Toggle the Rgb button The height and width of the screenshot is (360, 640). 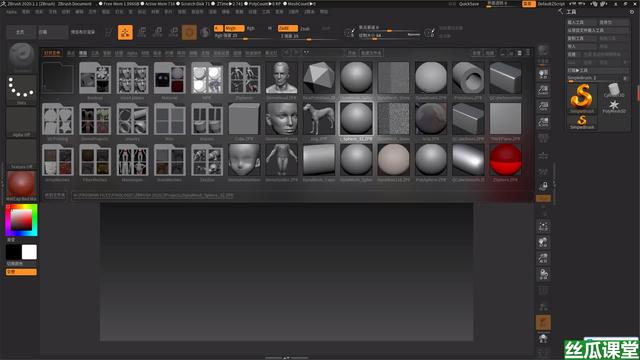[x=251, y=29]
